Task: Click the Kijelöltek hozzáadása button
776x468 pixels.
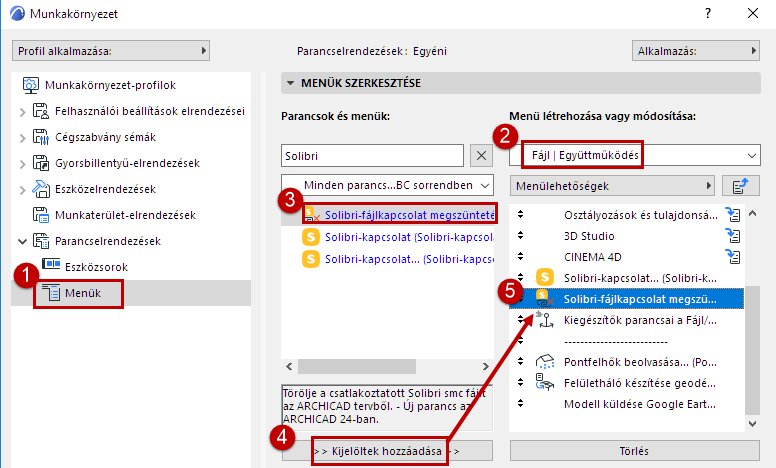Action: coord(387,451)
